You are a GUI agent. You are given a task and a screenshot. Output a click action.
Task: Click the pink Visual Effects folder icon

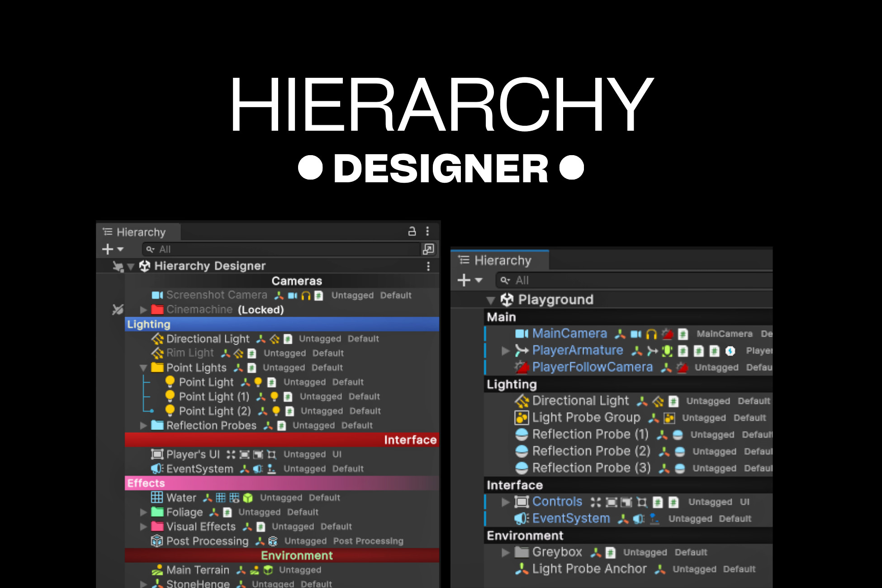(x=157, y=526)
